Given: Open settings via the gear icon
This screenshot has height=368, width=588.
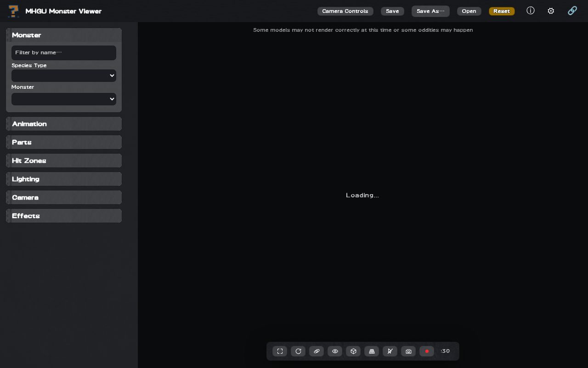Looking at the screenshot, I should point(551,11).
